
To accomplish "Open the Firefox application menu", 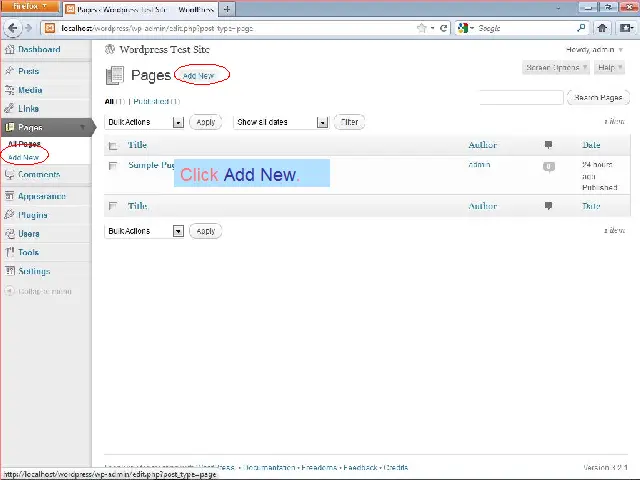I will point(30,7).
